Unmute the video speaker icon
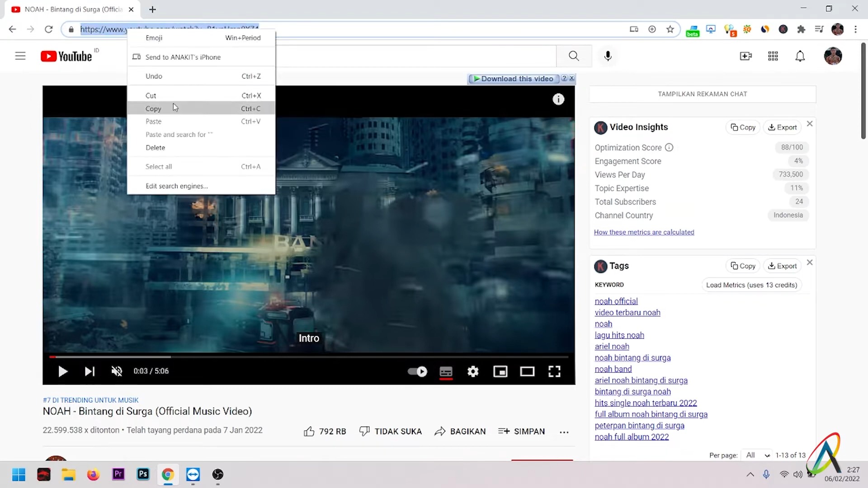Viewport: 868px width, 488px height. pyautogui.click(x=117, y=371)
